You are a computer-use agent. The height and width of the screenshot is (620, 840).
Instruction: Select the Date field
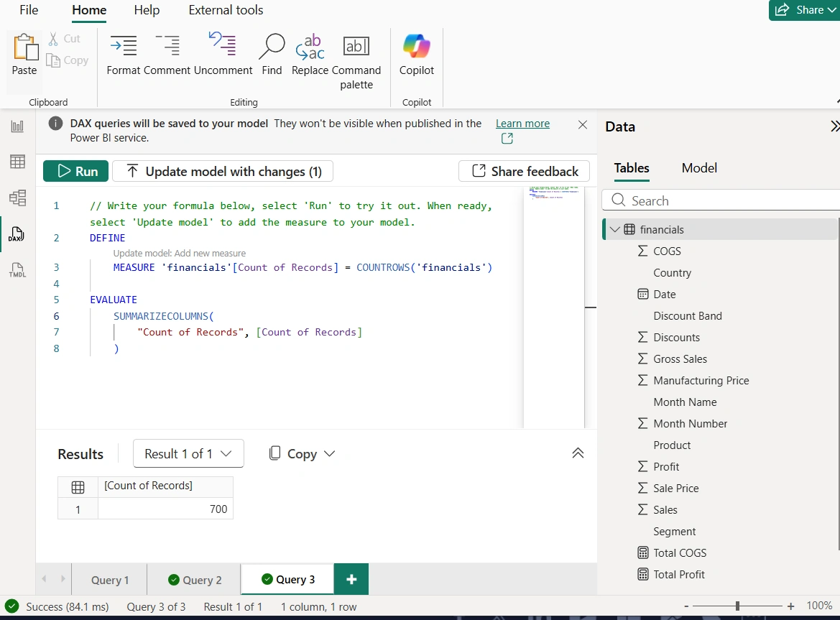664,294
